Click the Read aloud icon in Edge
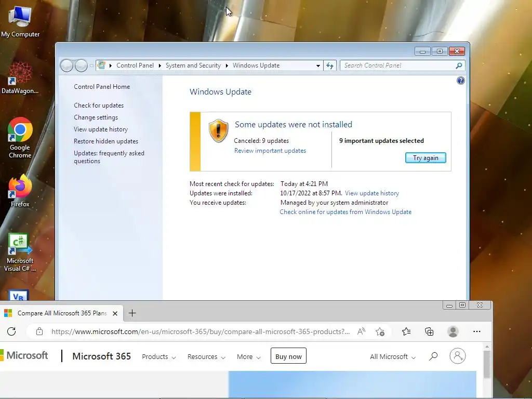 click(x=361, y=331)
